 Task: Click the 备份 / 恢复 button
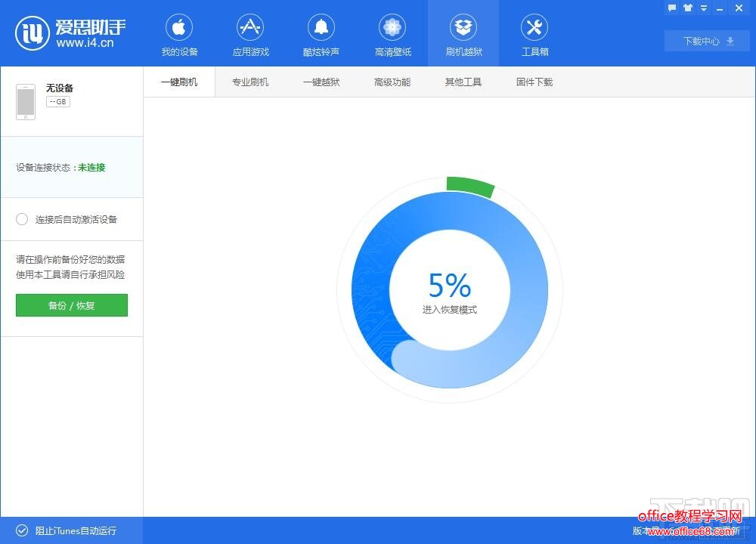[72, 305]
